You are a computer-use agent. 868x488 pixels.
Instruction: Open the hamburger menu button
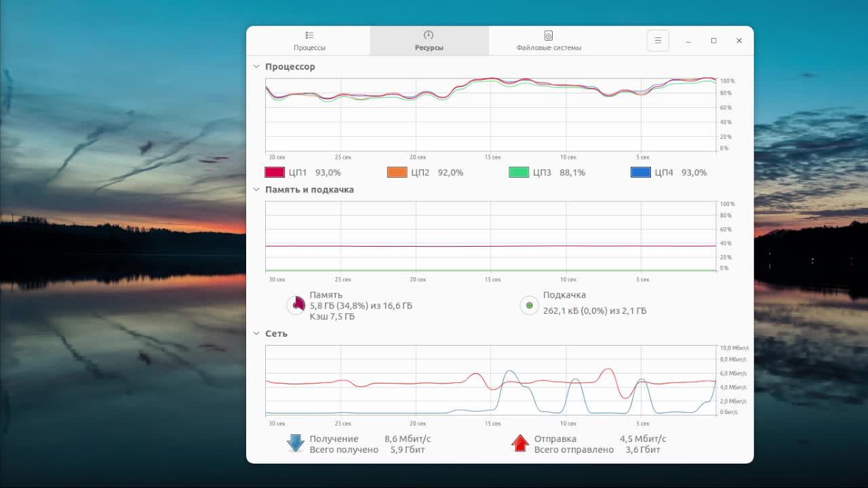658,41
